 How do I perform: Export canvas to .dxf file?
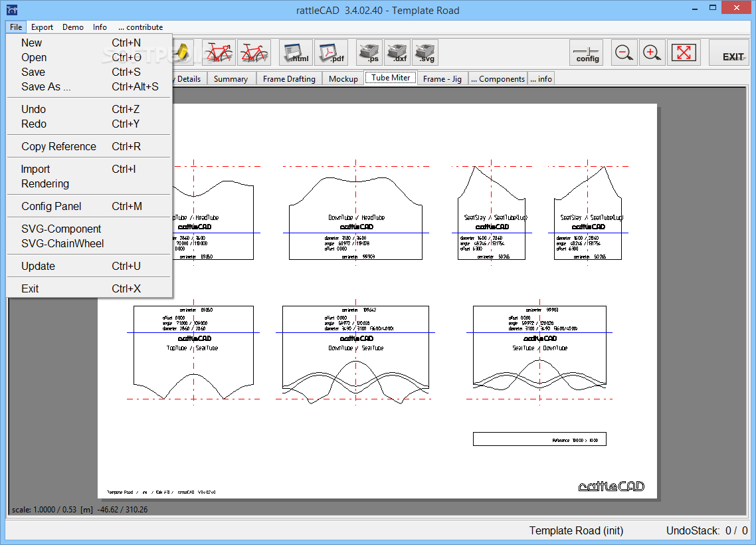click(x=397, y=53)
